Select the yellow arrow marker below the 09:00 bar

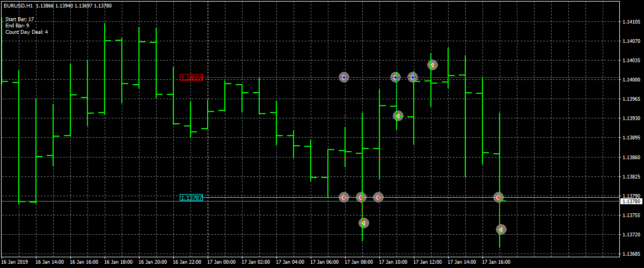(363, 222)
